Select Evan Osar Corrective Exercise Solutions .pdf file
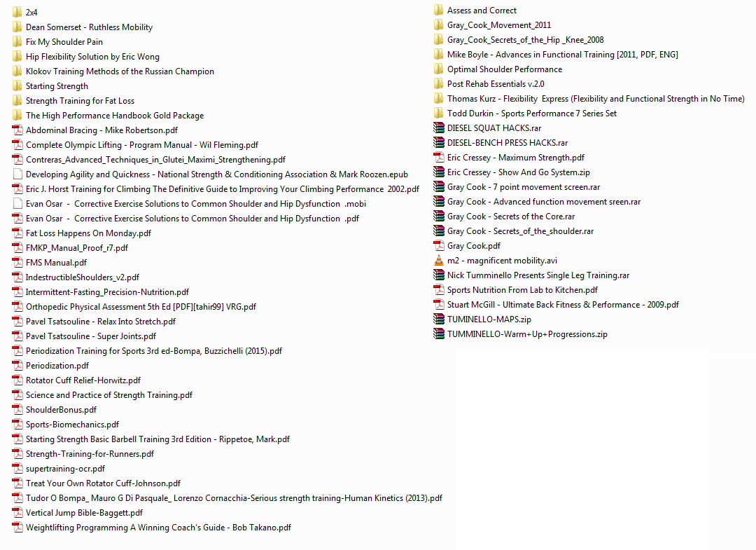The width and height of the screenshot is (756, 550). click(x=192, y=218)
